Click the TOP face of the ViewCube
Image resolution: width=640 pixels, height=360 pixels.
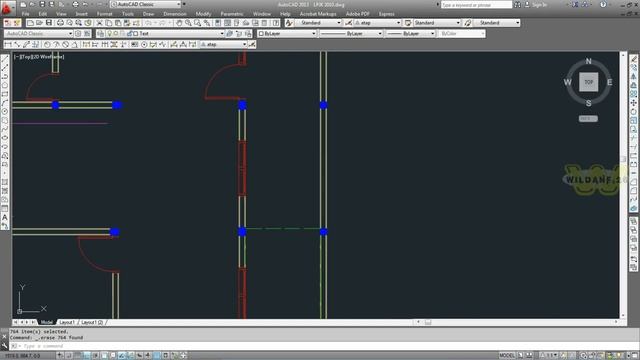588,82
